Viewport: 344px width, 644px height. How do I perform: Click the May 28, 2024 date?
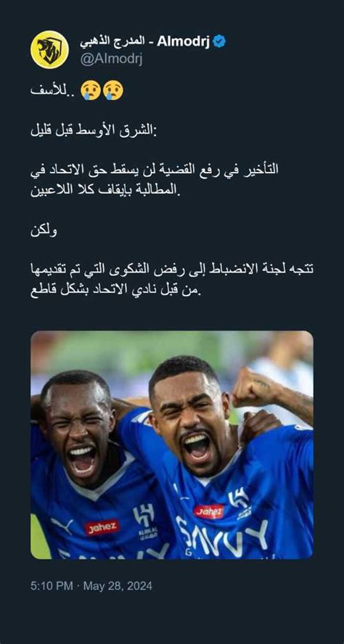coord(118,586)
